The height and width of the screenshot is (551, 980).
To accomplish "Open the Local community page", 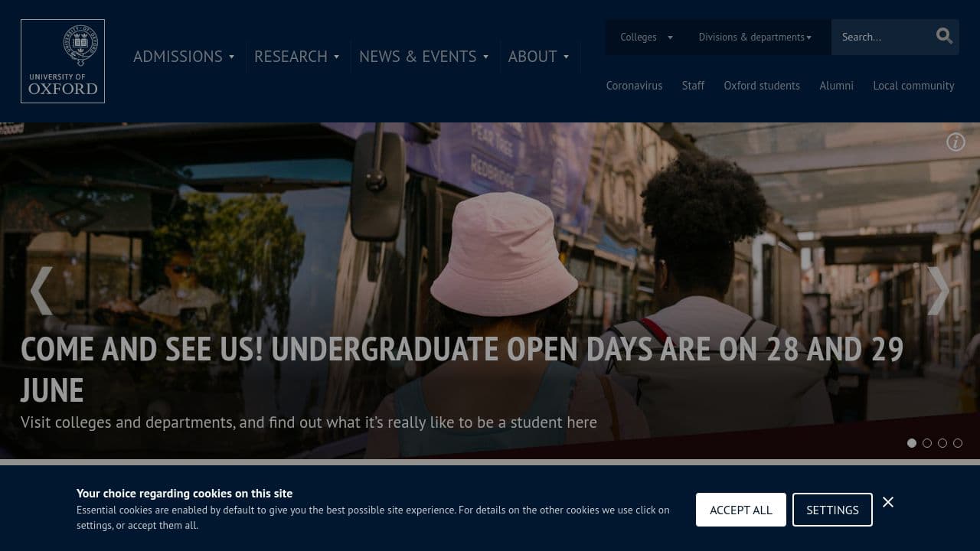I will 913,86.
